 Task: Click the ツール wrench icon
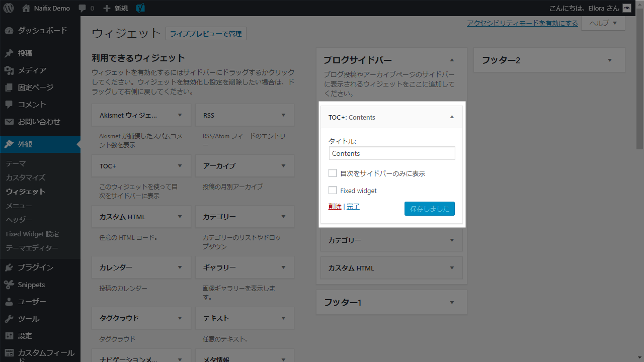pos(9,319)
